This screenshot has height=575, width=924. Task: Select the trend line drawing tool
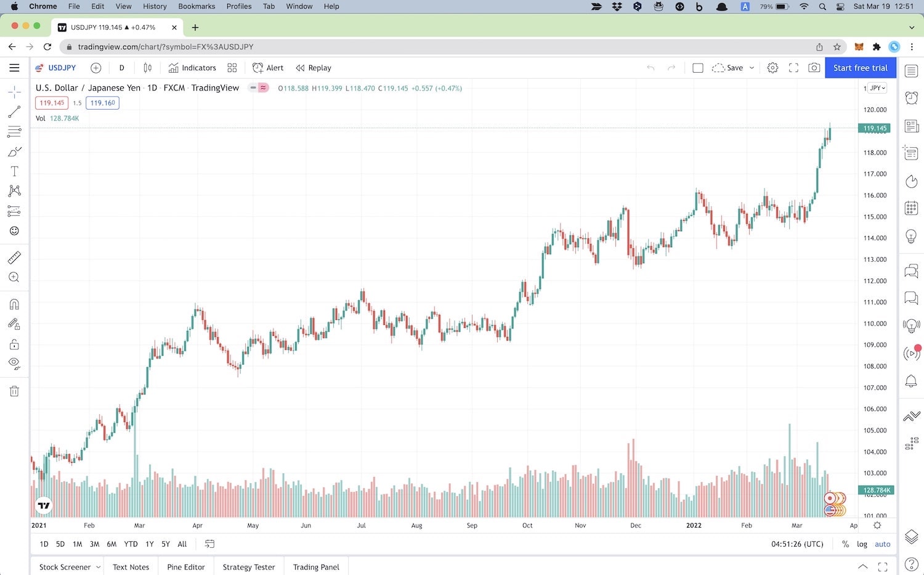coord(14,112)
